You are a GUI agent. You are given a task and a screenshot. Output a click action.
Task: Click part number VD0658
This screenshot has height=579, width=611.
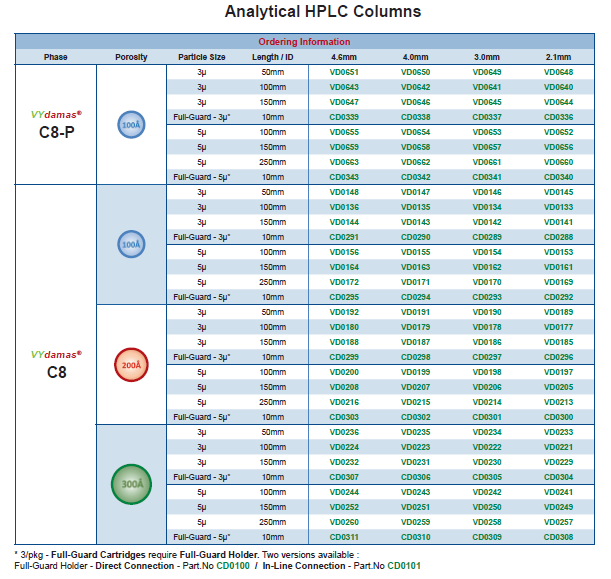coord(415,147)
